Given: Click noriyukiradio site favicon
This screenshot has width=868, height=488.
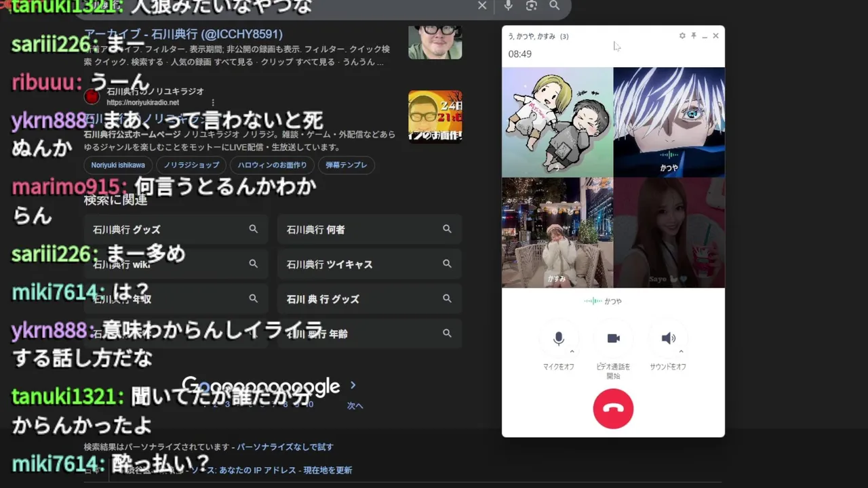Looking at the screenshot, I should click(x=92, y=96).
